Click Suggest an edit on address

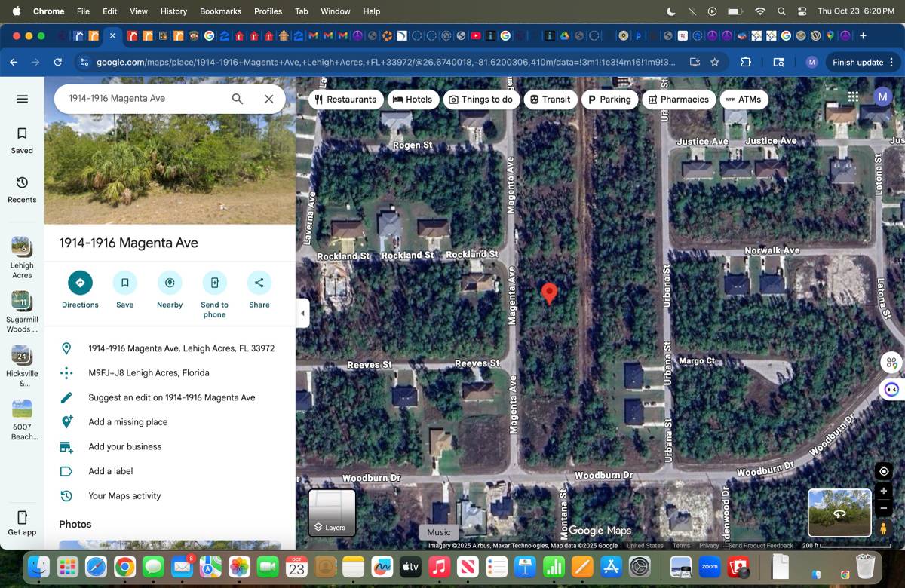[x=171, y=397]
